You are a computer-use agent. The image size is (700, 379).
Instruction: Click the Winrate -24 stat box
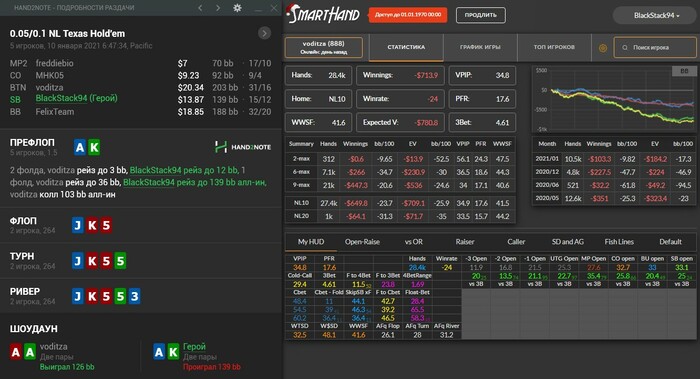(400, 99)
